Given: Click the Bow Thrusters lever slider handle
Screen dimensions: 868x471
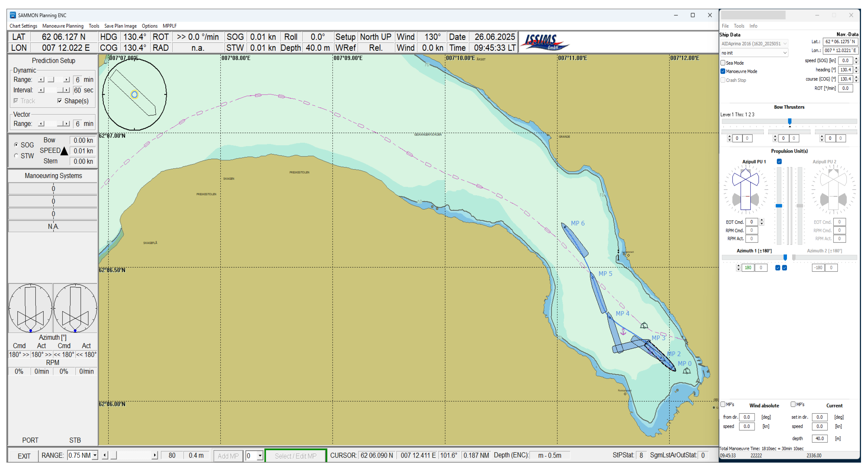Looking at the screenshot, I should (x=789, y=121).
